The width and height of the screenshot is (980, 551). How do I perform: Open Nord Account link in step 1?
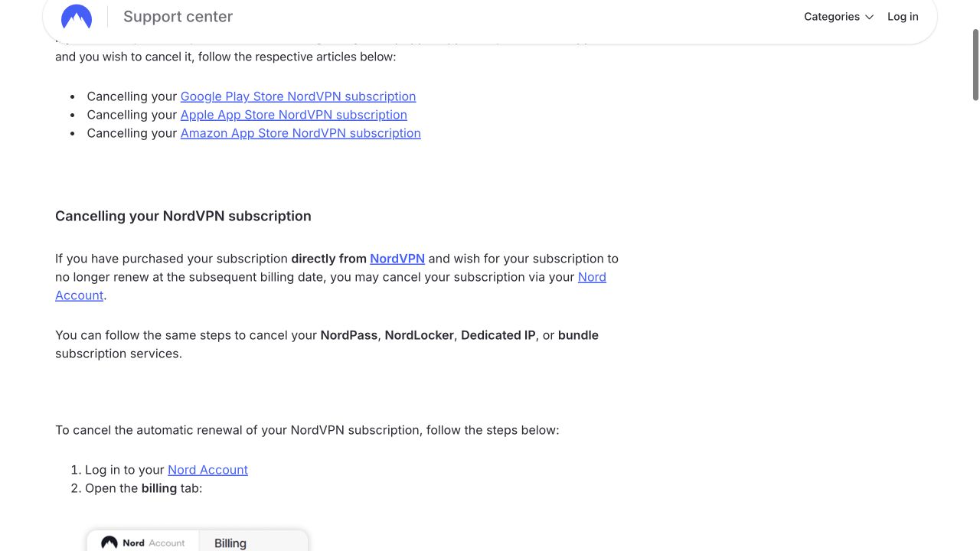point(207,470)
